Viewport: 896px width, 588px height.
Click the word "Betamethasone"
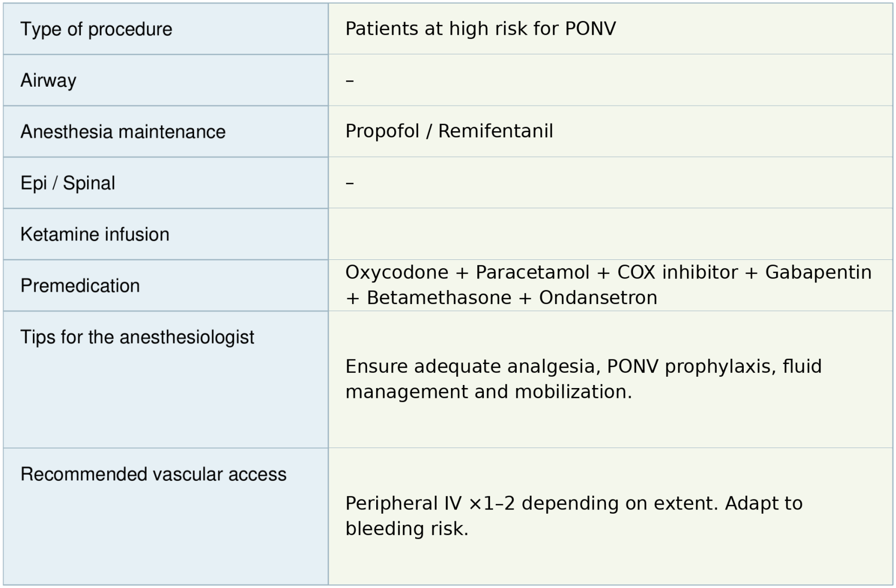tap(439, 298)
